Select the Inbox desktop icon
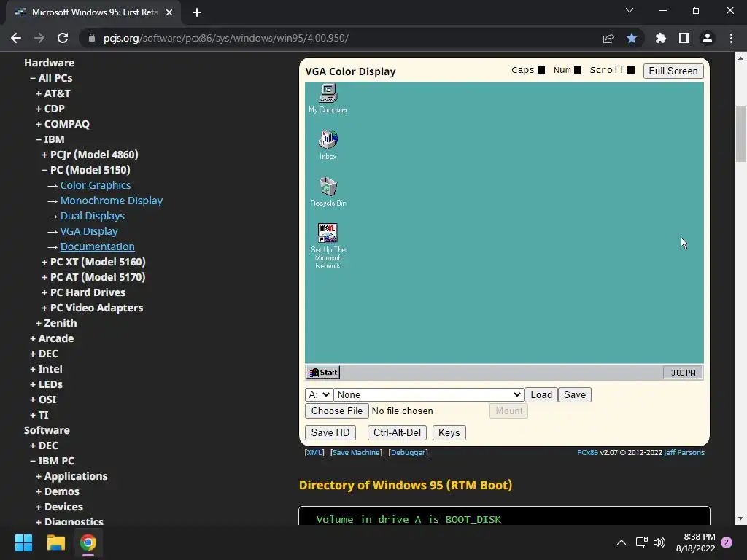The height and width of the screenshot is (560, 747). click(x=328, y=145)
